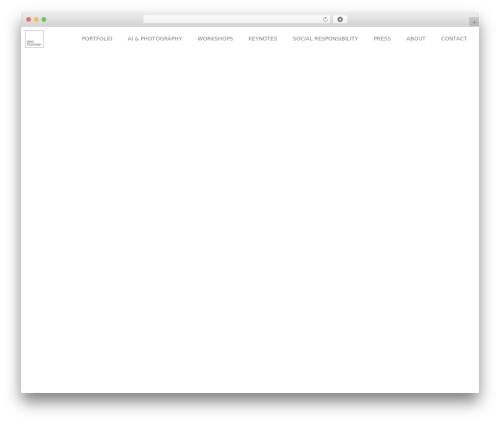The image size is (500, 423).
Task: Click the round icon button beside address bar
Action: [x=340, y=20]
